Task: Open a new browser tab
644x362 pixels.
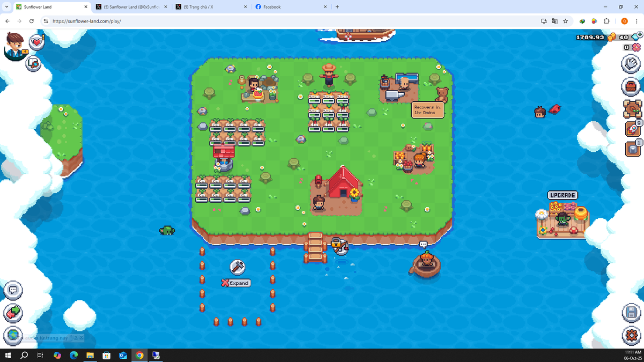Action: (337, 7)
